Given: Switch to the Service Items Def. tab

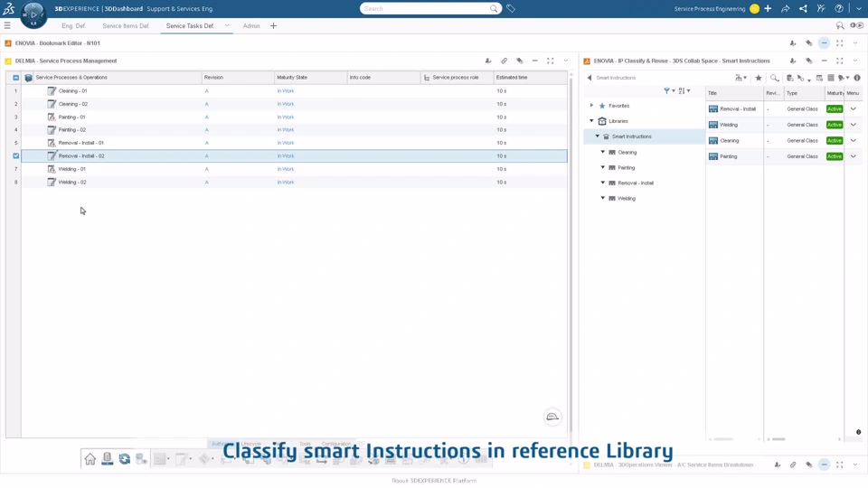Looking at the screenshot, I should tap(126, 26).
